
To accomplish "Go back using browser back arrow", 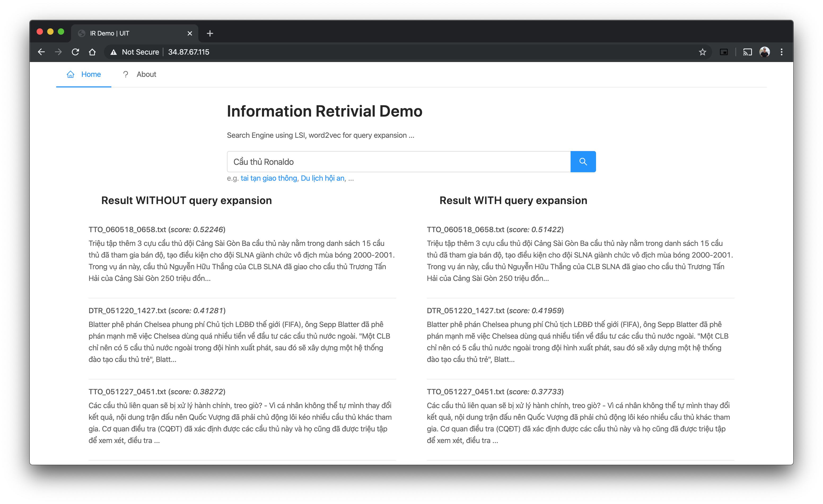I will point(41,52).
